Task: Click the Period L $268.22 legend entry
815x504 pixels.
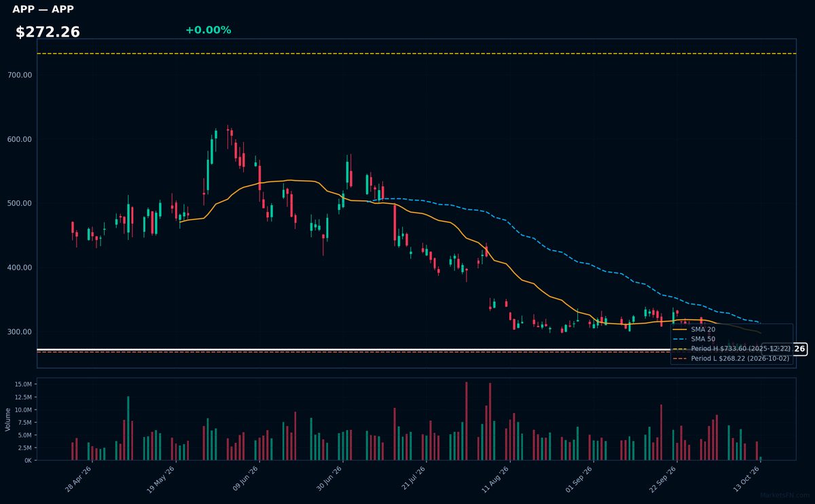Action: pos(731,359)
